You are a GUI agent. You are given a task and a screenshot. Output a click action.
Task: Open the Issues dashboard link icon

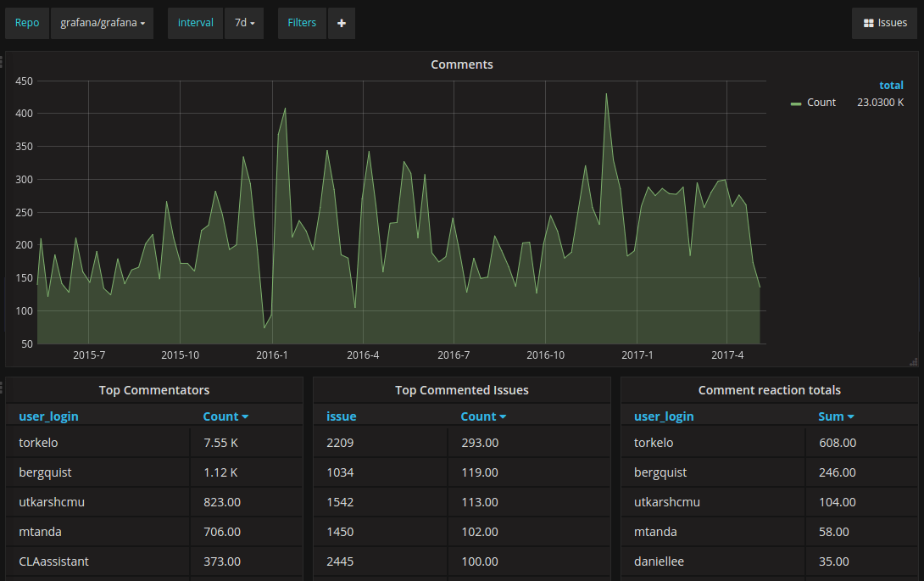868,23
